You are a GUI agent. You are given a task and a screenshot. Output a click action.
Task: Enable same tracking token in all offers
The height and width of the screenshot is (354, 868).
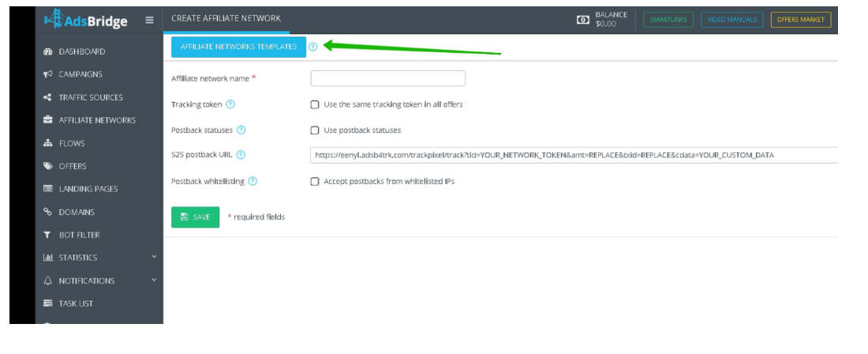pos(315,104)
